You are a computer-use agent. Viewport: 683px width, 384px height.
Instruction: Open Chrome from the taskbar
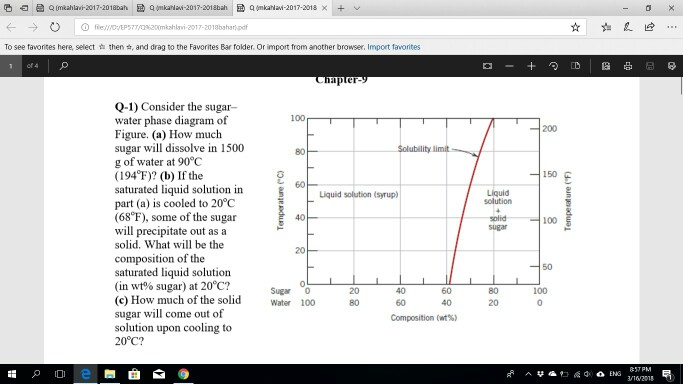[x=183, y=374]
